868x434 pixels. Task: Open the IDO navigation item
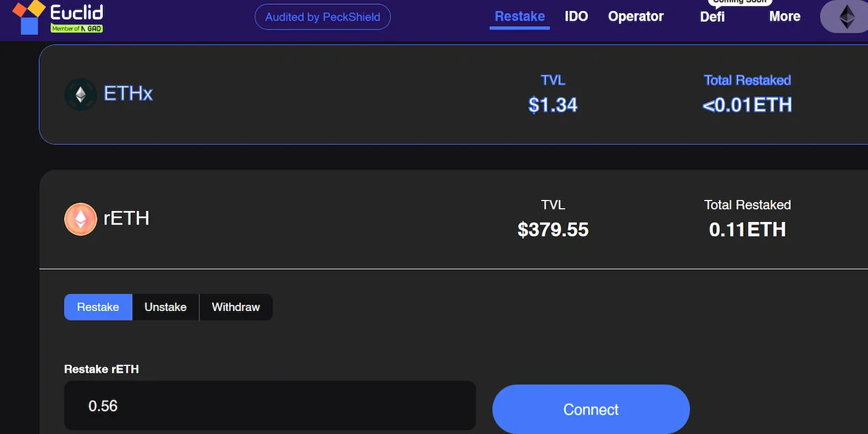[576, 16]
